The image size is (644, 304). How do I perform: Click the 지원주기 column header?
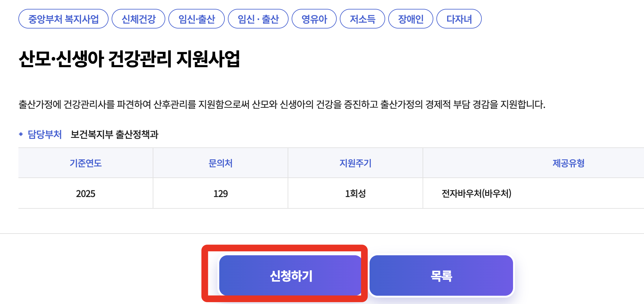click(x=355, y=163)
